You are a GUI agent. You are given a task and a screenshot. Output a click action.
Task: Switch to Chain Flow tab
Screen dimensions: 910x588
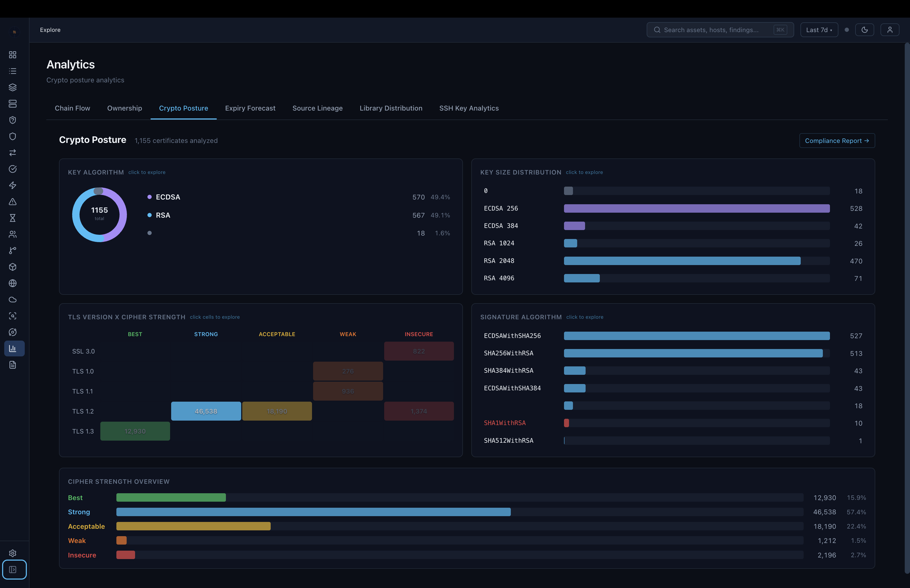[73, 108]
